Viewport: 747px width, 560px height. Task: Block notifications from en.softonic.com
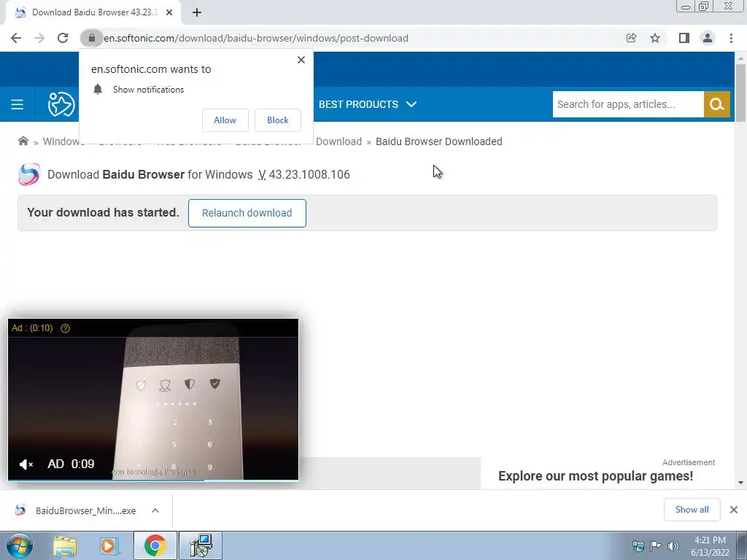(x=278, y=120)
